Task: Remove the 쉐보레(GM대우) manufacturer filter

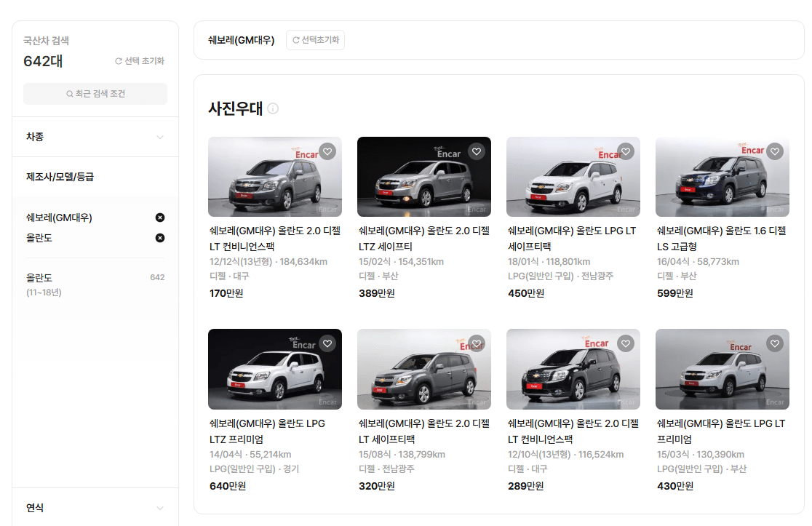Action: click(x=160, y=218)
